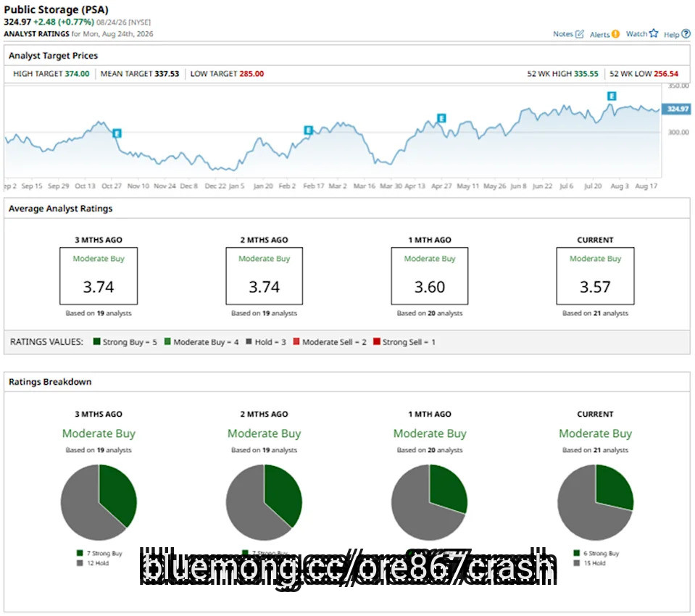Viewport: 695px width, 616px height.
Task: Open the Help question mark icon
Action: (x=686, y=33)
